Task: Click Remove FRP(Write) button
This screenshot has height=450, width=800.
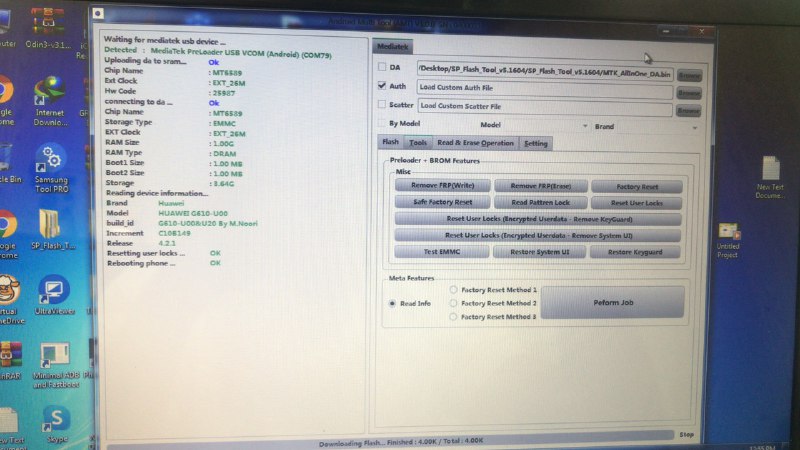Action: point(442,185)
